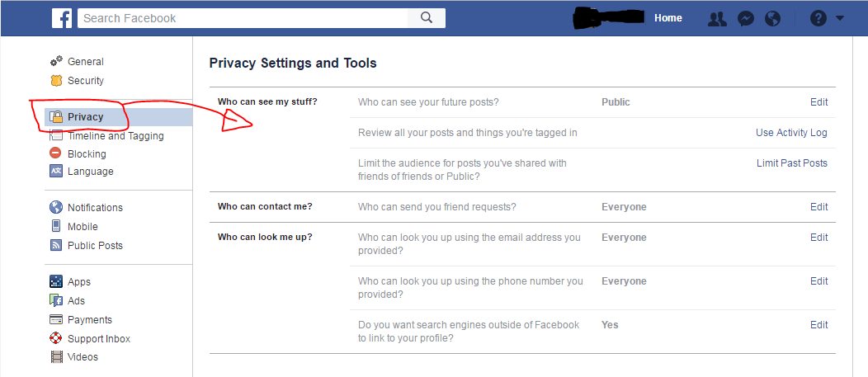Viewport: 868px width, 377px height.
Task: Click the help question mark icon
Action: click(818, 18)
